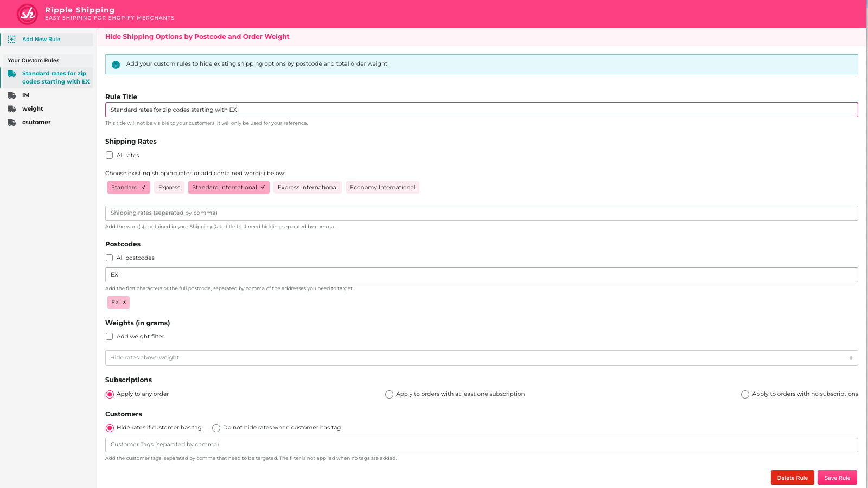The width and height of the screenshot is (868, 488).
Task: Open the Standard rates for zip codes rule
Action: pyautogui.click(x=47, y=78)
